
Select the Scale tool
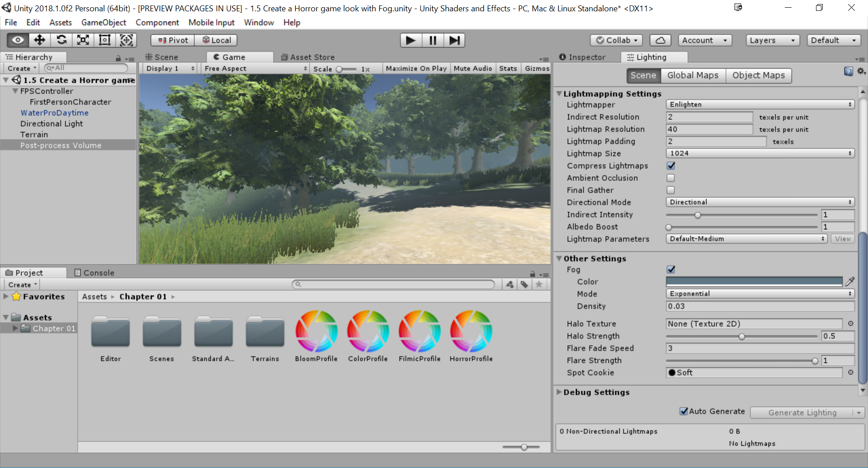click(x=83, y=40)
